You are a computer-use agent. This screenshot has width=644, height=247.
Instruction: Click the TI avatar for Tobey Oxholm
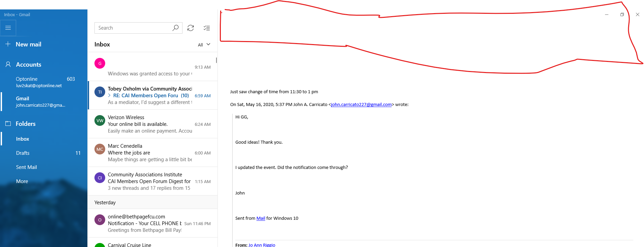click(100, 92)
